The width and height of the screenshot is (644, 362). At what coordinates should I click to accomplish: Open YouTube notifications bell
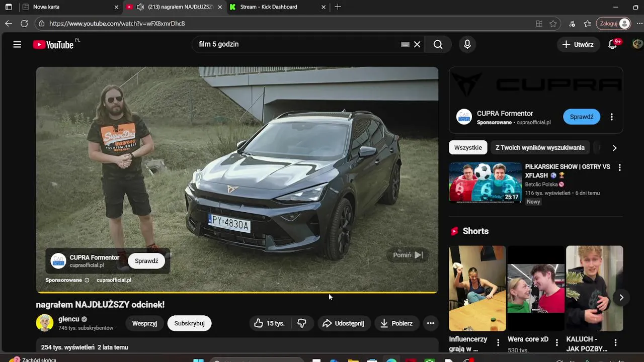click(x=612, y=44)
